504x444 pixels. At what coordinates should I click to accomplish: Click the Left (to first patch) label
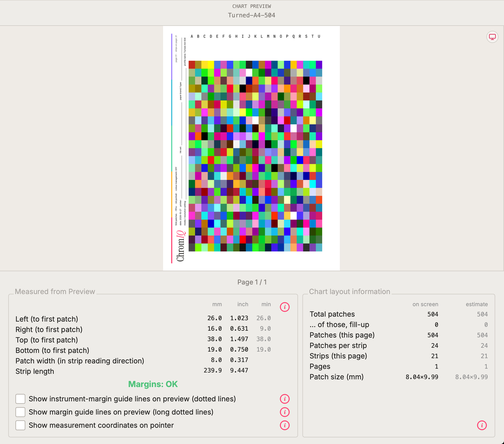pyautogui.click(x=47, y=319)
